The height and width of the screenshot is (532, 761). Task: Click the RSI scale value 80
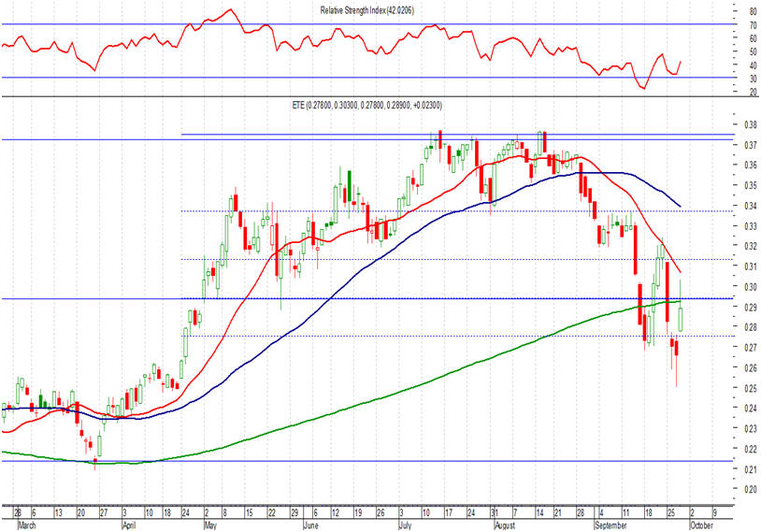tap(754, 11)
